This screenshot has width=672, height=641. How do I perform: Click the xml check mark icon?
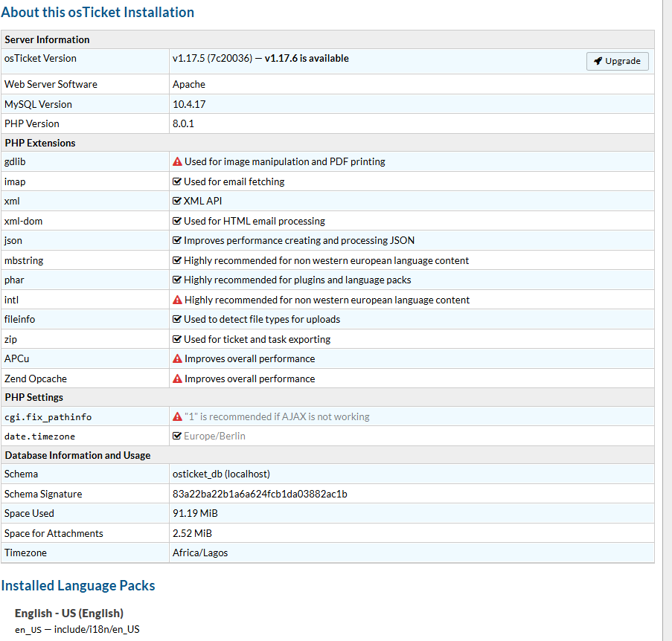177,201
